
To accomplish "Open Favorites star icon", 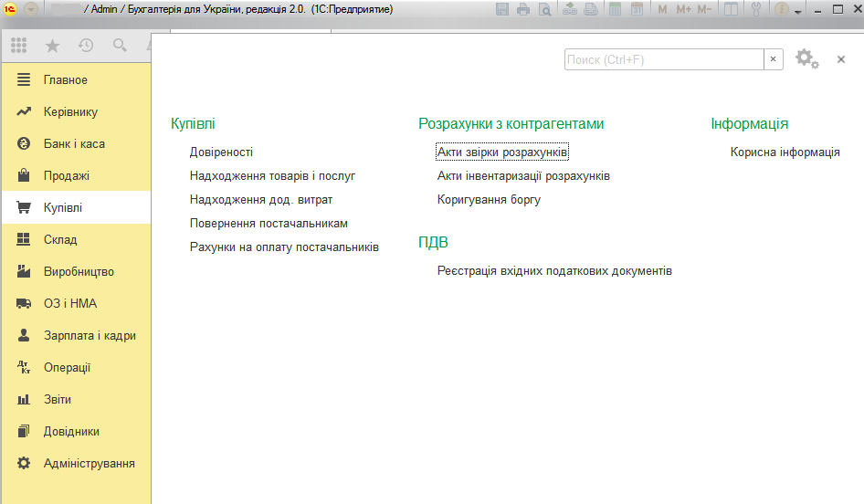I will (52, 45).
